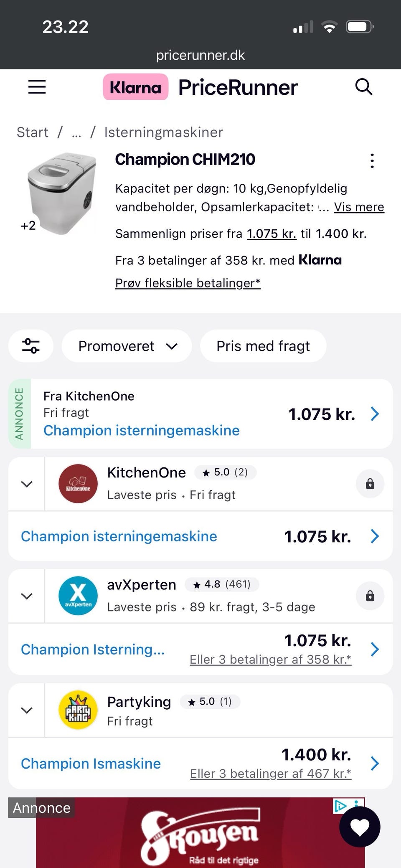The width and height of the screenshot is (401, 868).
Task: Click the Vis mere link
Action: [359, 207]
